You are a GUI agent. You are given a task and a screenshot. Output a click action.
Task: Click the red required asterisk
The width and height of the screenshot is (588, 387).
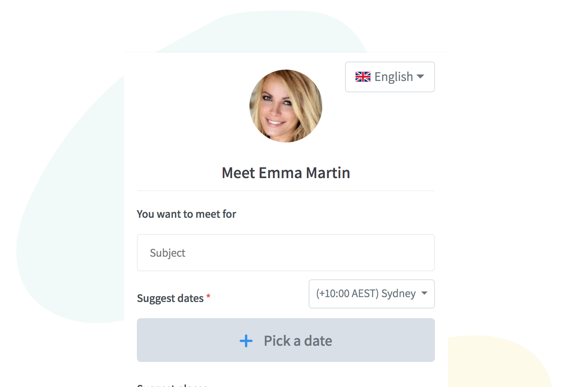pos(208,297)
